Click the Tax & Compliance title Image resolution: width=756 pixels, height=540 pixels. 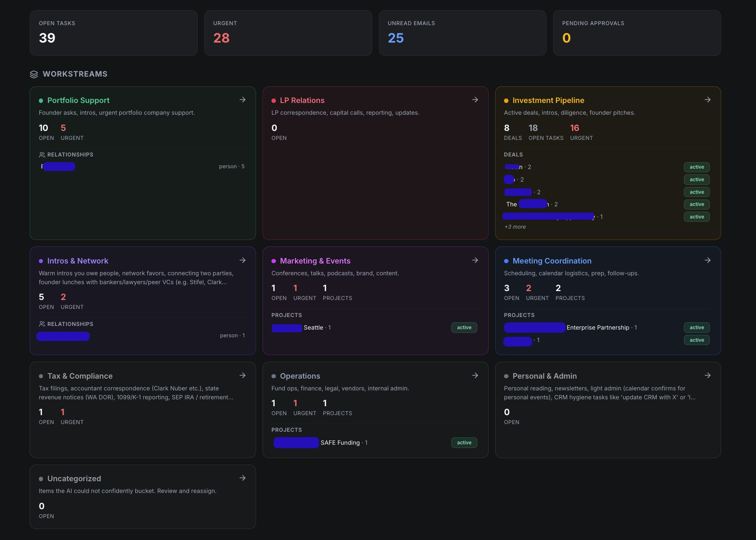pos(80,376)
